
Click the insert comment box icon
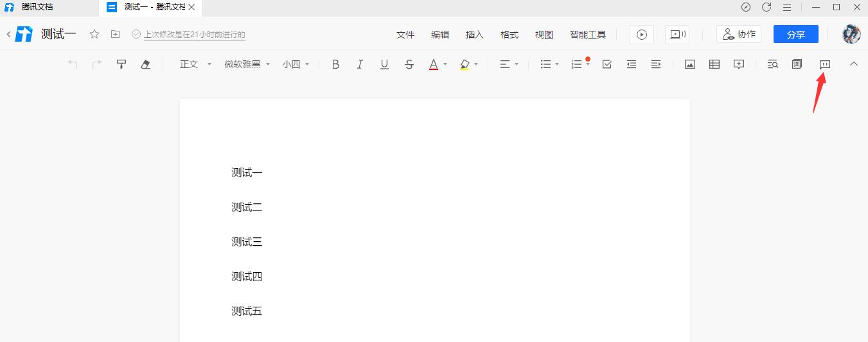click(x=739, y=64)
